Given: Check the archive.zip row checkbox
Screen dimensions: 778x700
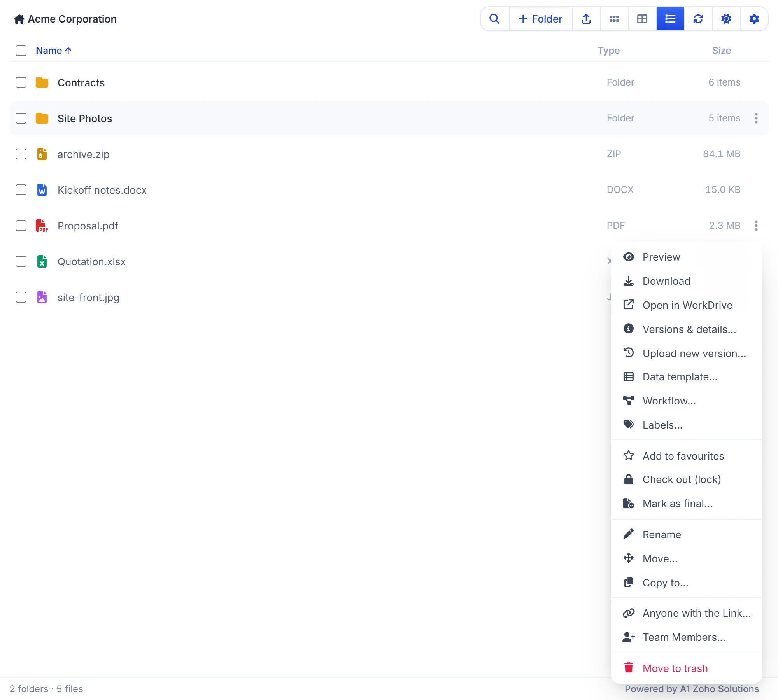Looking at the screenshot, I should pyautogui.click(x=21, y=154).
